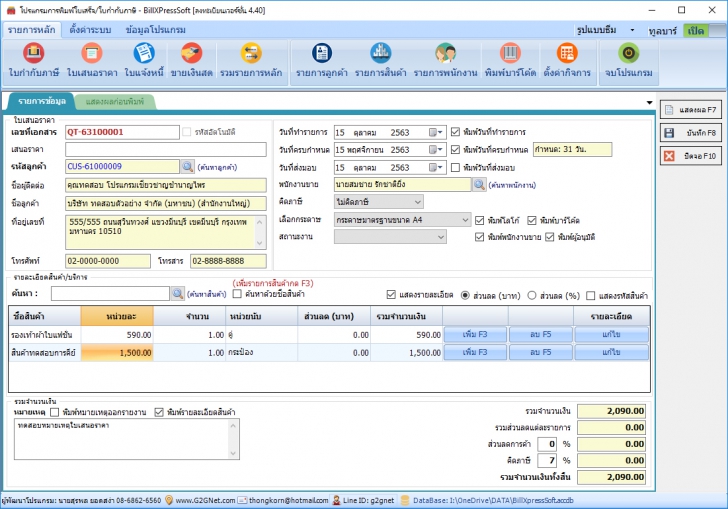Disable แสดงรายละเอียด checkbox
Viewport: 728px width, 509px height.
click(392, 294)
